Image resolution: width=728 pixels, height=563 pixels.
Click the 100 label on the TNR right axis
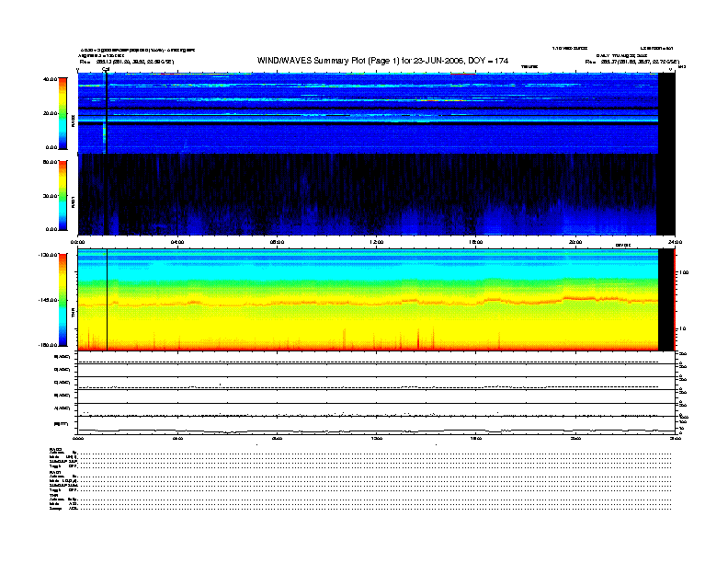pyautogui.click(x=683, y=272)
